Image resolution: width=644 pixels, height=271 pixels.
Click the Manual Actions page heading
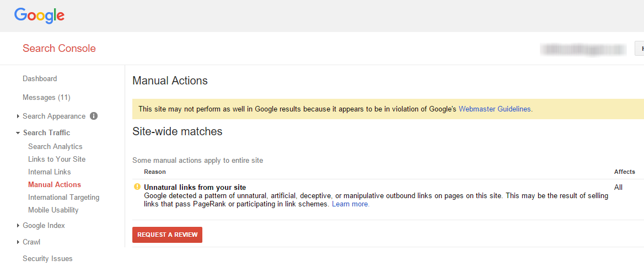tap(170, 81)
